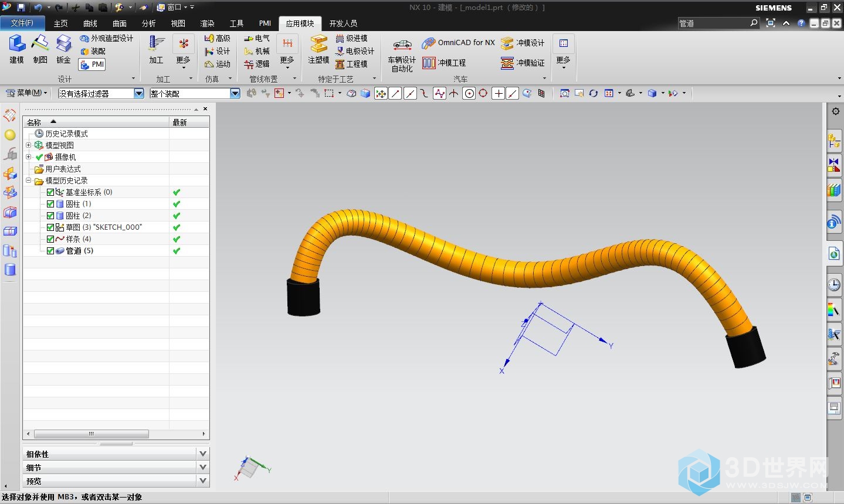Click the navigator horizontal scrollbar
Viewport: 844px width, 504px height.
[91, 434]
